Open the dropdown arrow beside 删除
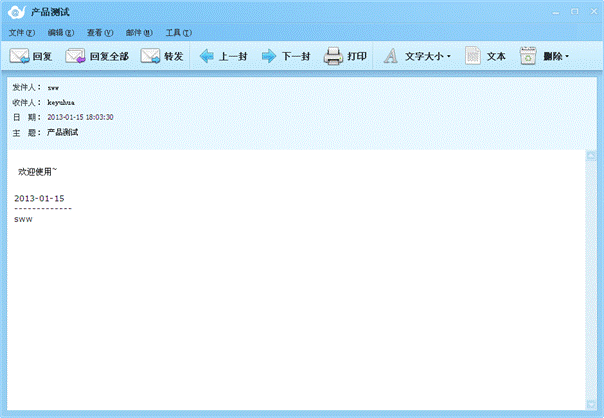The width and height of the screenshot is (604, 418). [x=568, y=57]
